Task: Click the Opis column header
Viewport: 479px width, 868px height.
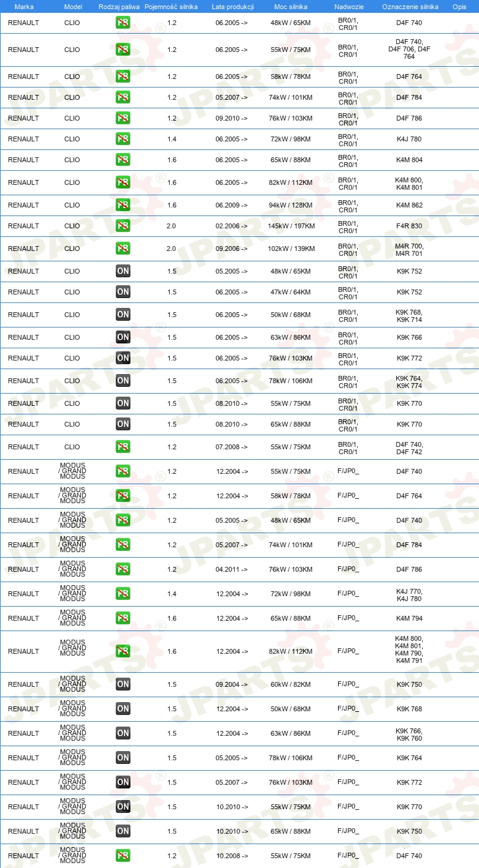Action: coord(459,7)
